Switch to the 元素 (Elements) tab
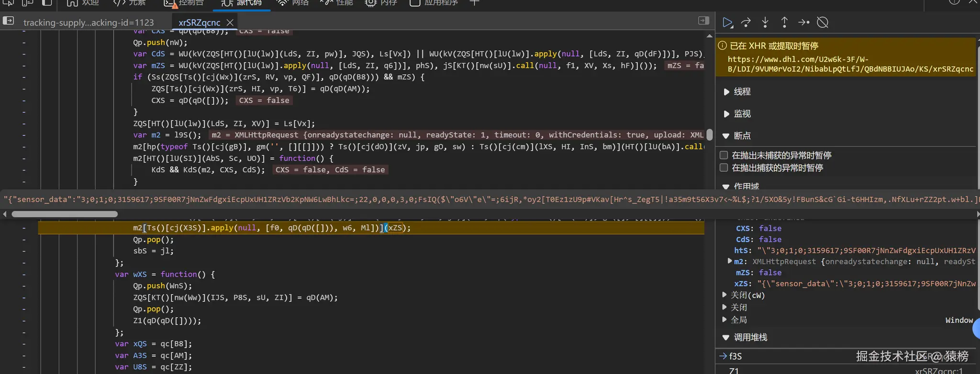Image resolution: width=980 pixels, height=374 pixels. pos(129,3)
